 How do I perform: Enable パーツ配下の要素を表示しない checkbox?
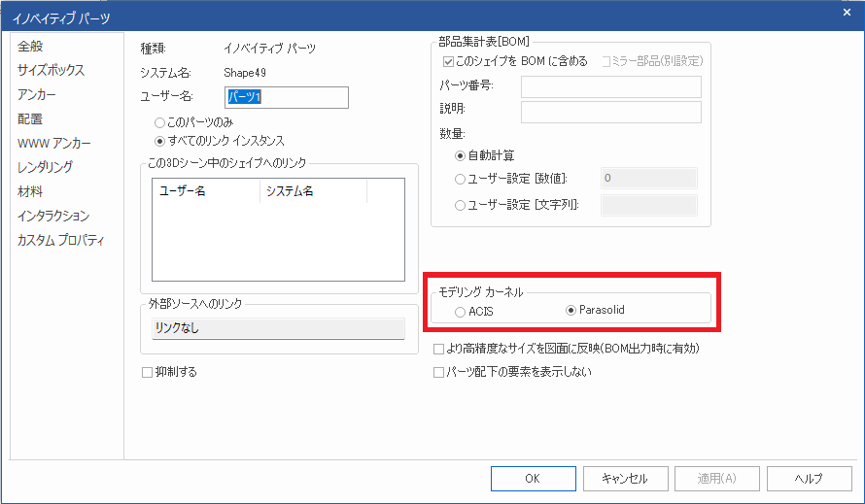pos(438,373)
